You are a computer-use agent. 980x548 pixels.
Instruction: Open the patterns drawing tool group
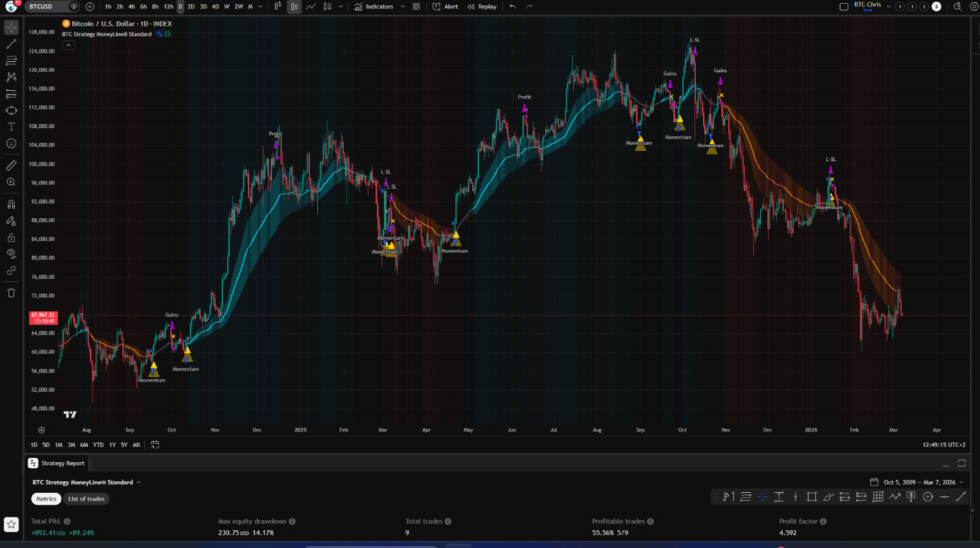pos(11,77)
